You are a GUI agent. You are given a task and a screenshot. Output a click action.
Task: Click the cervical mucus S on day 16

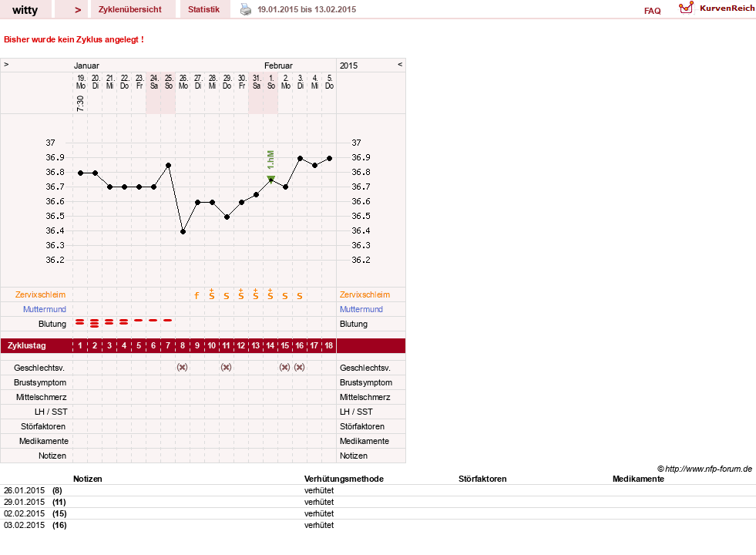coord(300,296)
